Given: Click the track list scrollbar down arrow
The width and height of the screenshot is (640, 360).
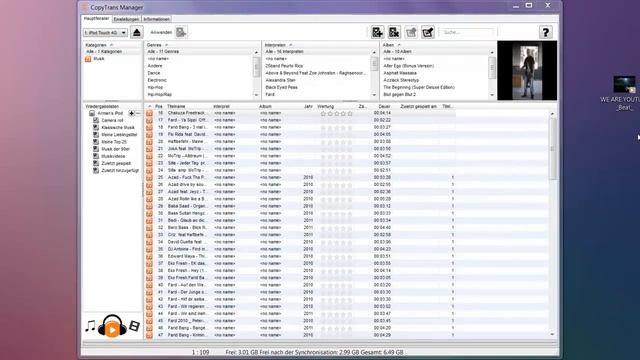Looking at the screenshot, I should (553, 334).
